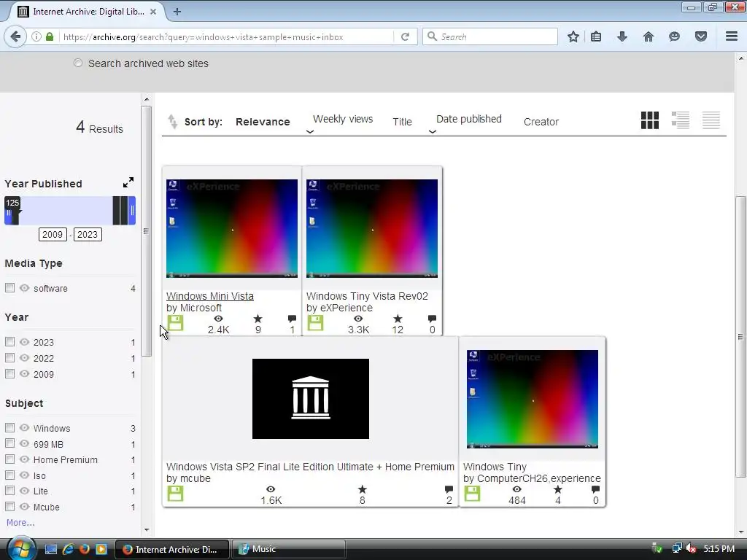Screen dimensions: 747x560
Task: Bookmark this page with the star icon
Action: (573, 36)
